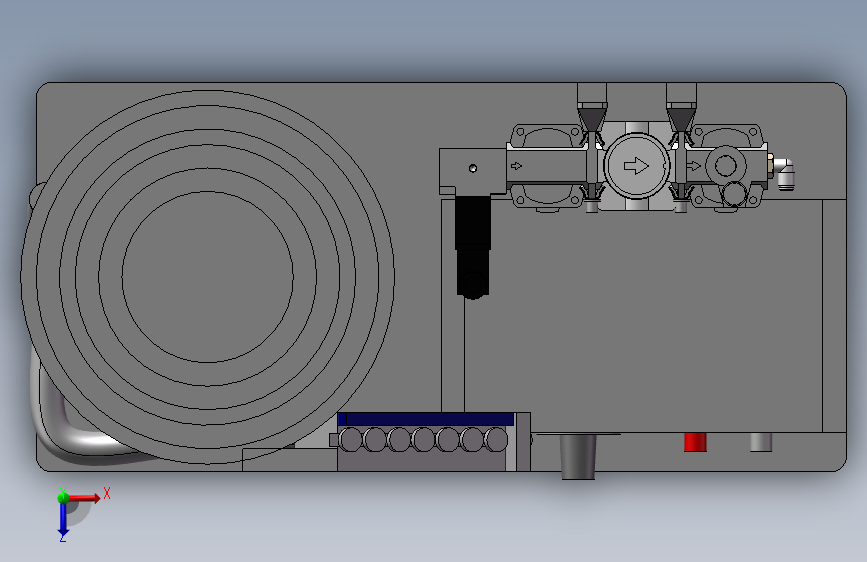Select the round port on right valve body
Image resolution: width=867 pixels, height=562 pixels.
(725, 165)
